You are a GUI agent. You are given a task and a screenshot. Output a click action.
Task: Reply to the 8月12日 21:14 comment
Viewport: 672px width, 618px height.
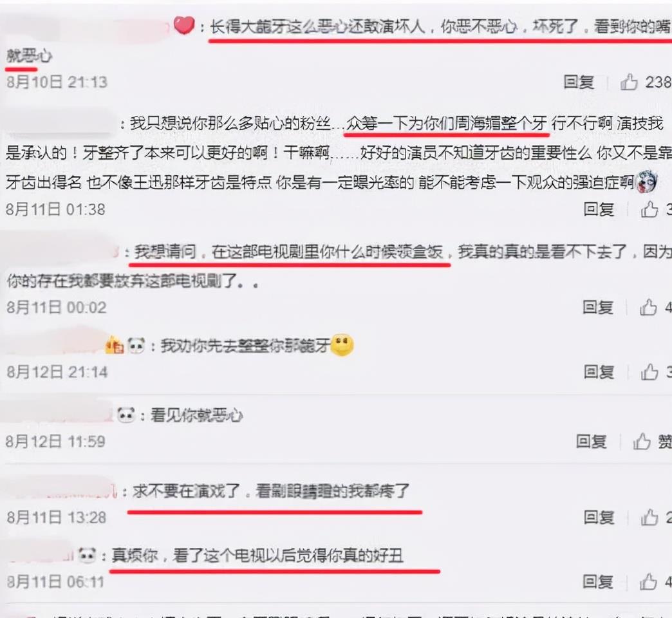pyautogui.click(x=599, y=371)
